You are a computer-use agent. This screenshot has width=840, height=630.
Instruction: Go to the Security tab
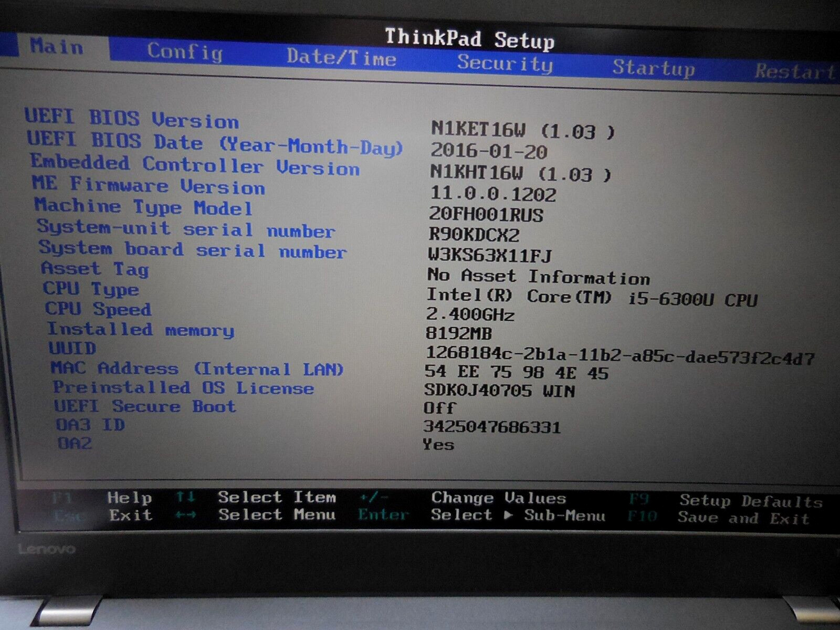505,63
